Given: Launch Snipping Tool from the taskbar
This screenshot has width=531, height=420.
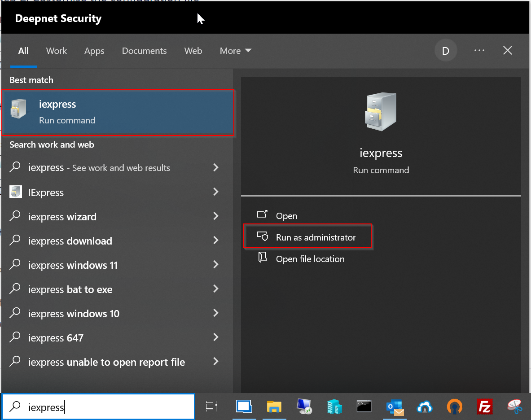Looking at the screenshot, I should coord(514,407).
